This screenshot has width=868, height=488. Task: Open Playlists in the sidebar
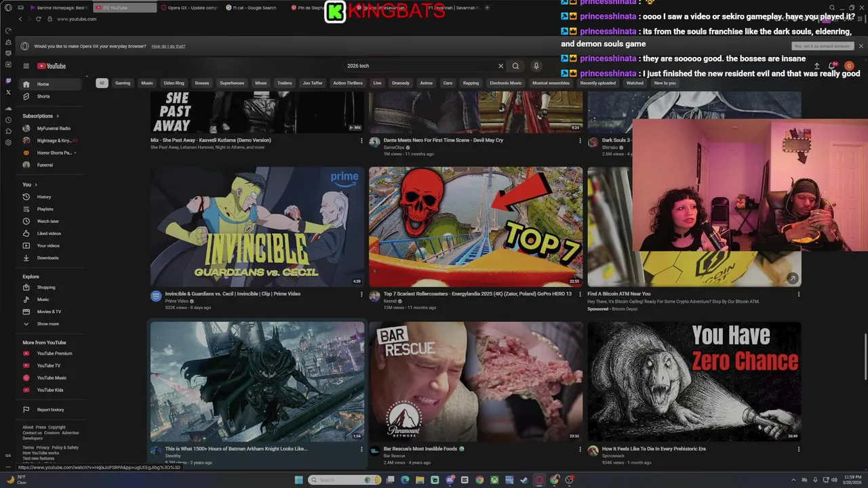pos(51,209)
